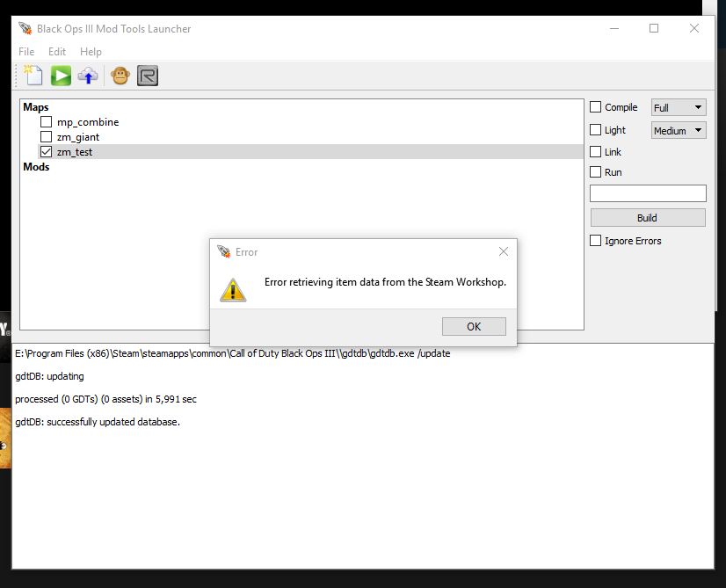Image resolution: width=726 pixels, height=588 pixels.
Task: Click the 'gdtDB: updating' log line
Action: (x=49, y=376)
